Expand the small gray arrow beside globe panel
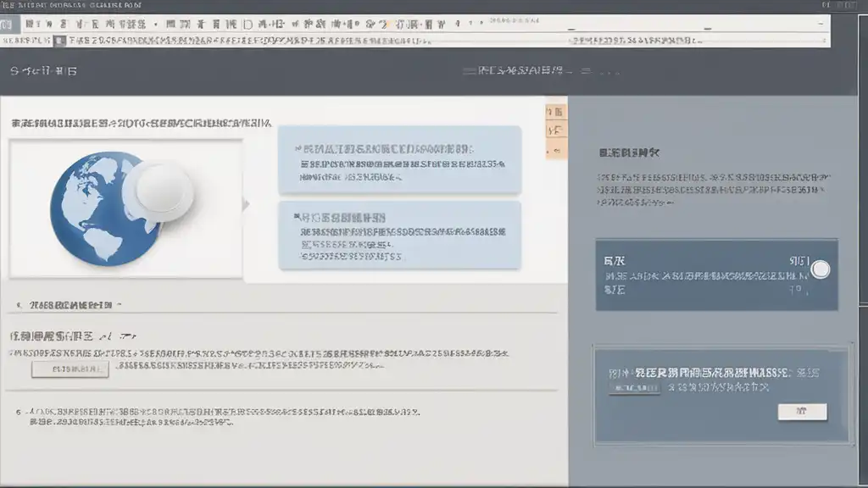 (x=246, y=204)
